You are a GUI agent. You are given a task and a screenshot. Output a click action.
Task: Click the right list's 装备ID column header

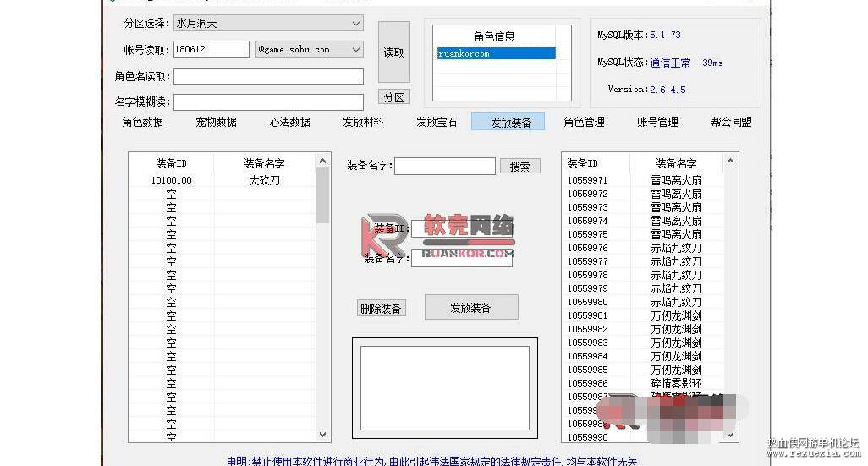(596, 163)
